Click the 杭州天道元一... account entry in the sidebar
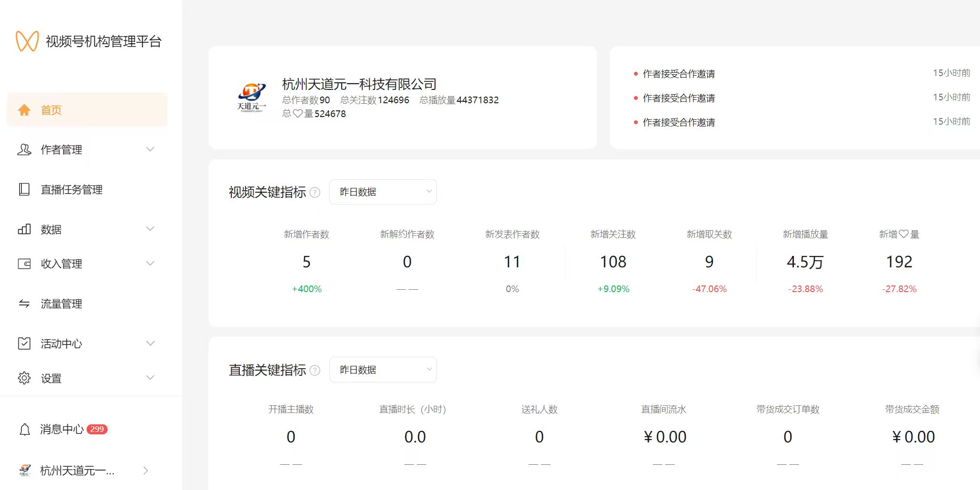This screenshot has width=980, height=490. [78, 471]
